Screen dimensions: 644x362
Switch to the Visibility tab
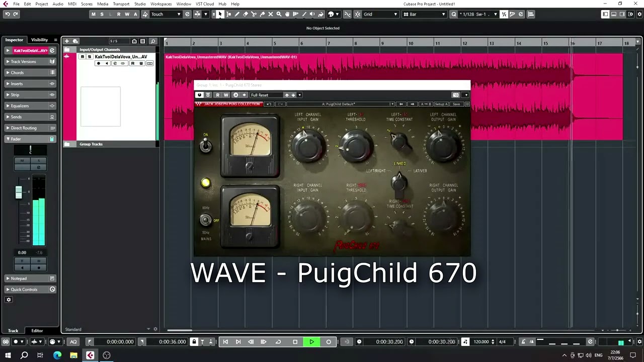click(x=39, y=40)
